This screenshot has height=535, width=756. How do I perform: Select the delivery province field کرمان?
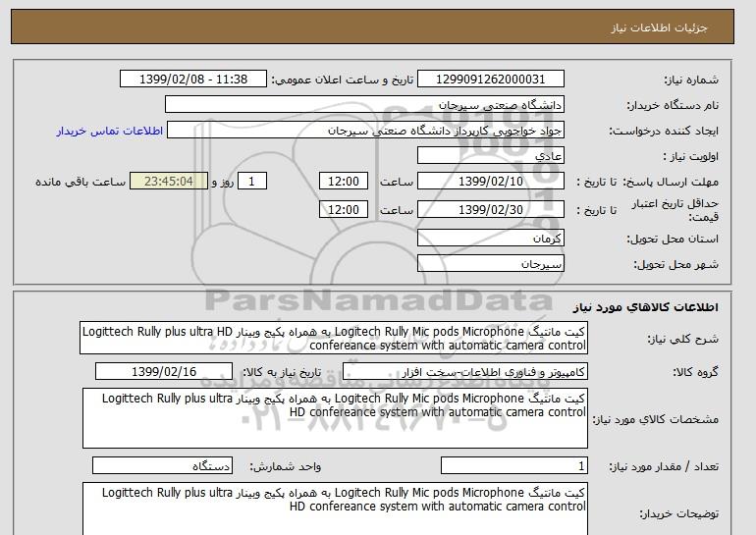click(490, 239)
